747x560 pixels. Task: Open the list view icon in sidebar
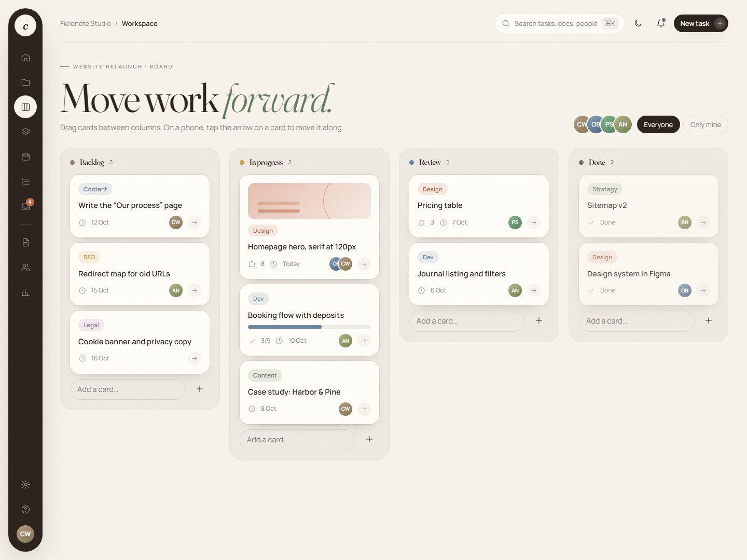coord(25,181)
